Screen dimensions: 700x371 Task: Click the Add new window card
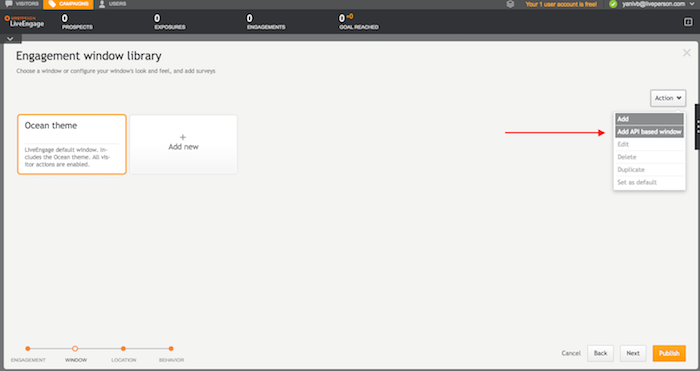183,144
